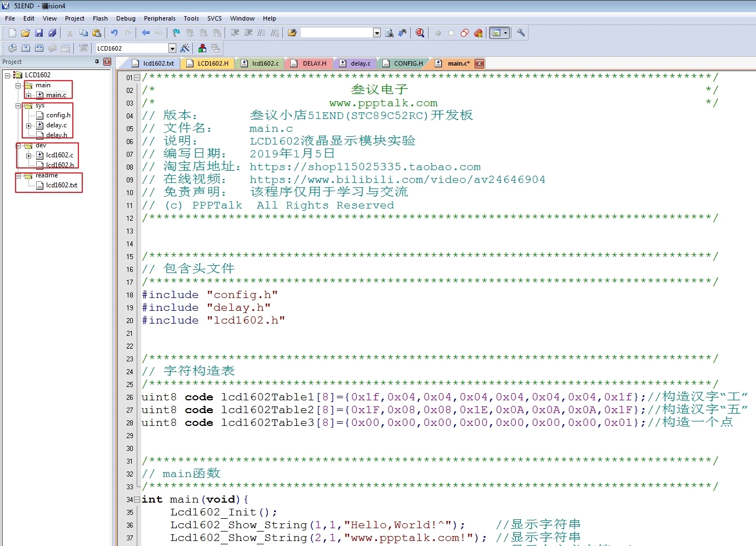Expand the main.c tree node
This screenshot has width=756, height=546.
[x=28, y=96]
